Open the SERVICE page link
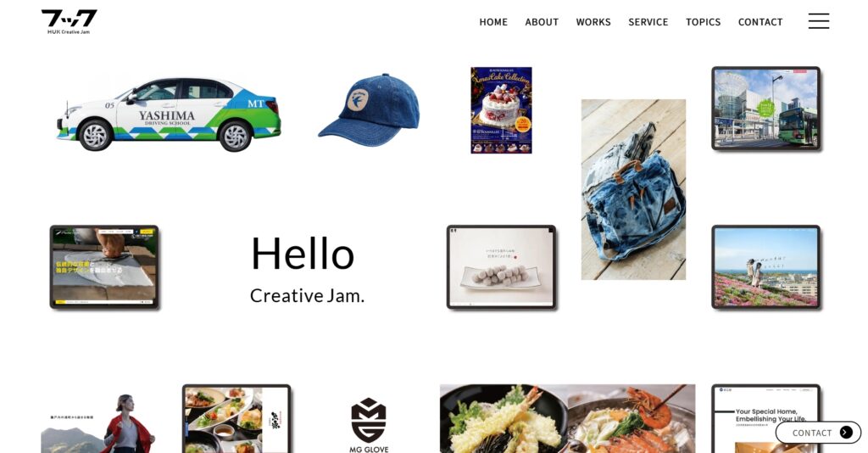 648,22
